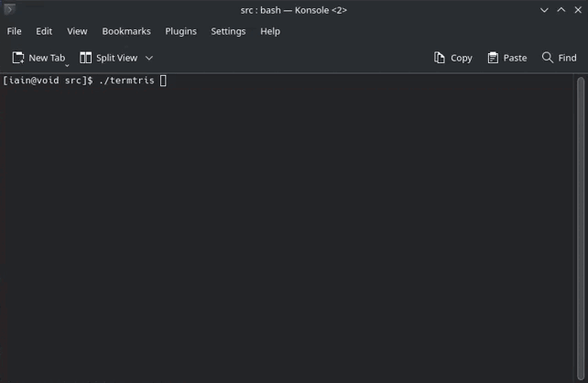Open the Edit menu
This screenshot has height=383, width=588.
(x=44, y=31)
